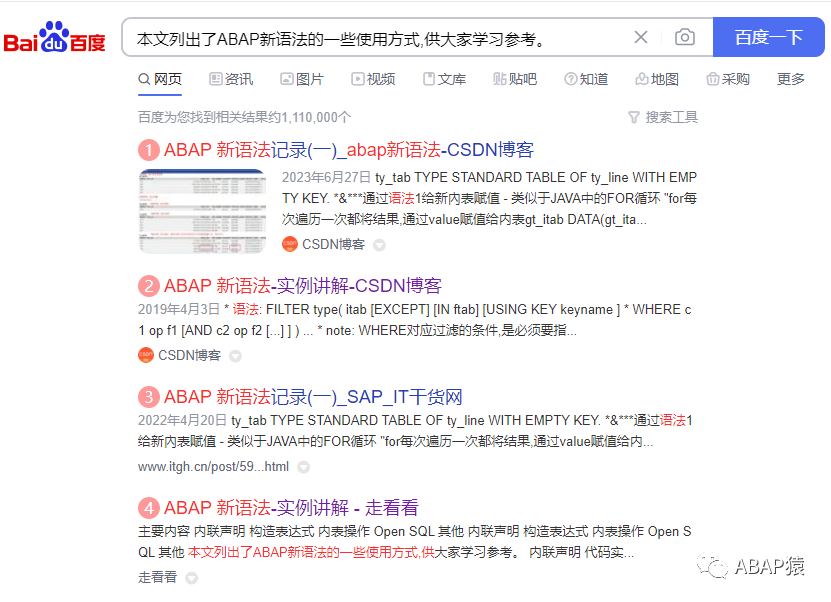Open the 视频 tab
Viewport: 831px width, 602px height.
pyautogui.click(x=373, y=79)
